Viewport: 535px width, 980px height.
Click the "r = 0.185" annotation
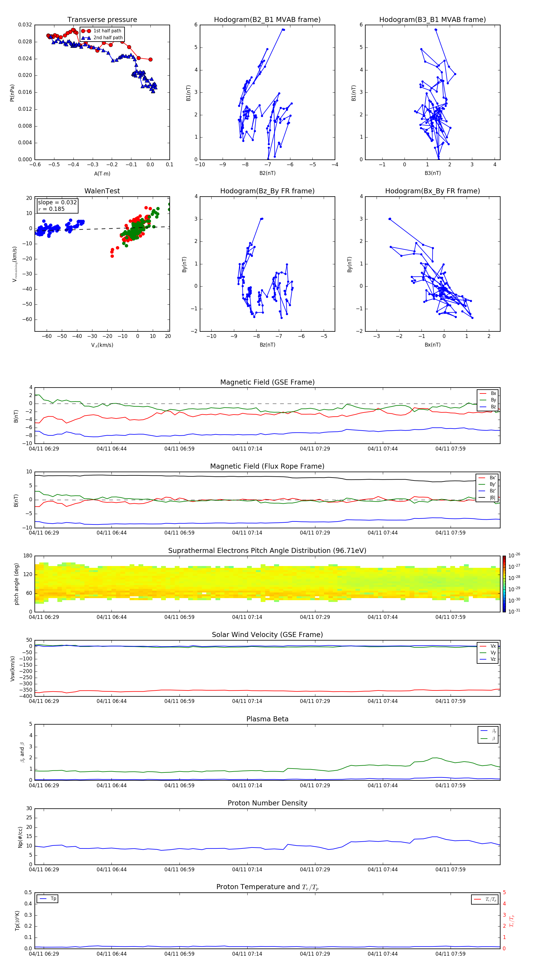coord(51,209)
